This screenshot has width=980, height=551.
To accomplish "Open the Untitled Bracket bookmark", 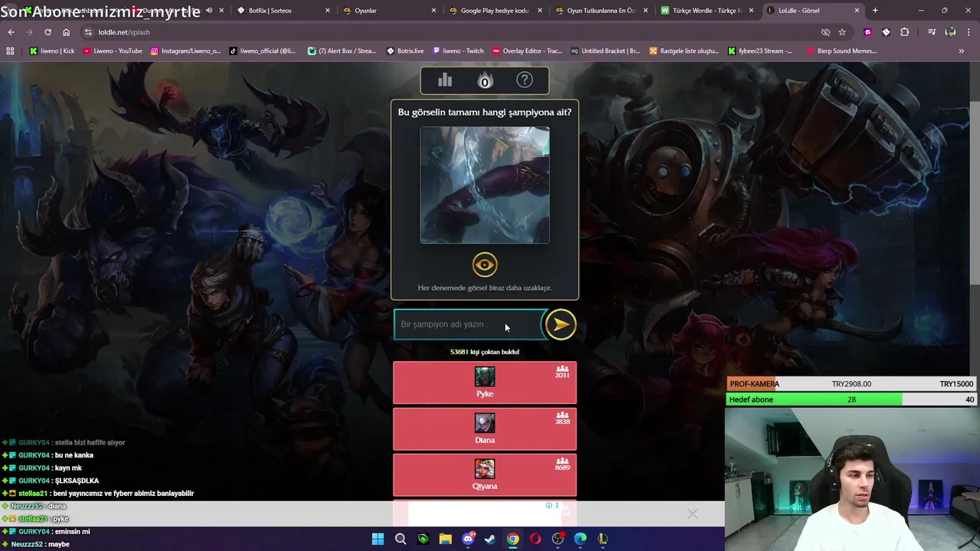I will click(x=606, y=51).
